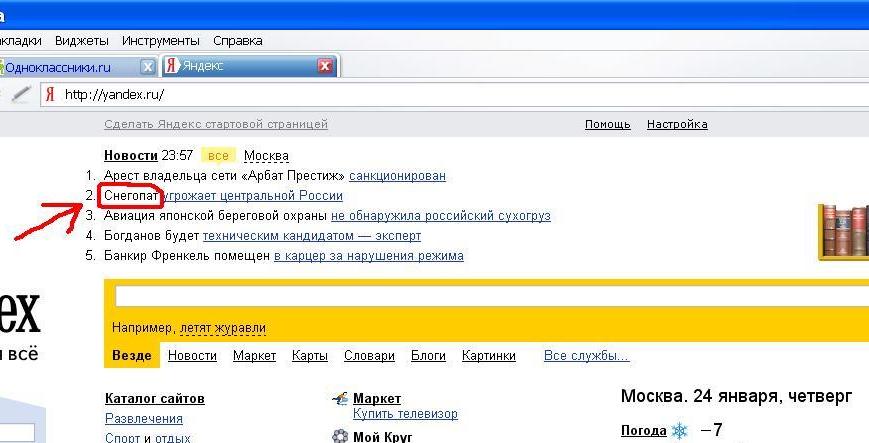
Task: Open the Москва region news selector
Action: tap(266, 156)
